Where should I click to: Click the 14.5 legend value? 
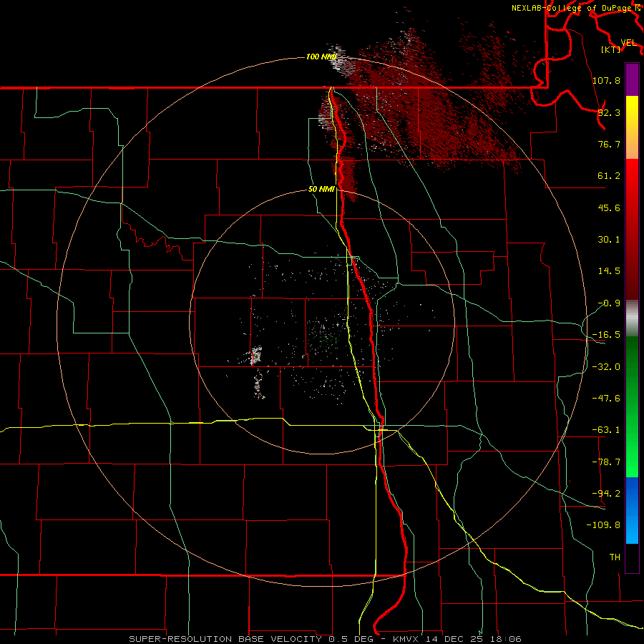[x=609, y=271]
